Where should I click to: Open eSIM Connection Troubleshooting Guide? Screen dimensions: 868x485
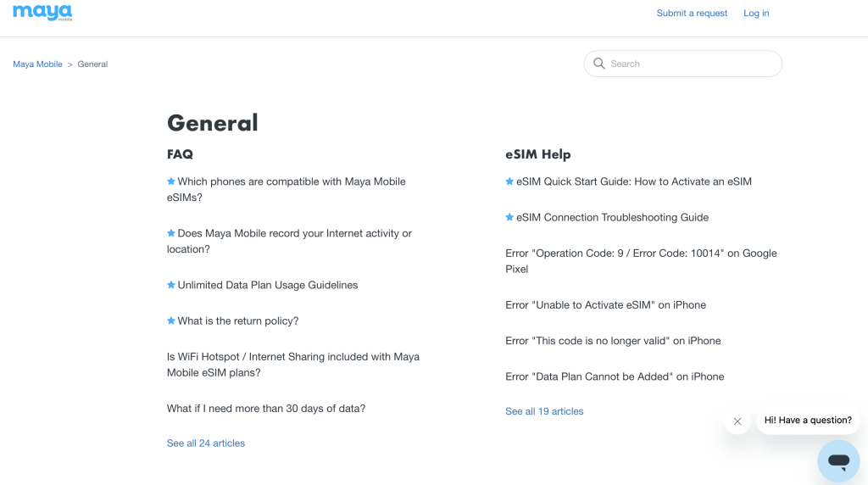(x=612, y=218)
